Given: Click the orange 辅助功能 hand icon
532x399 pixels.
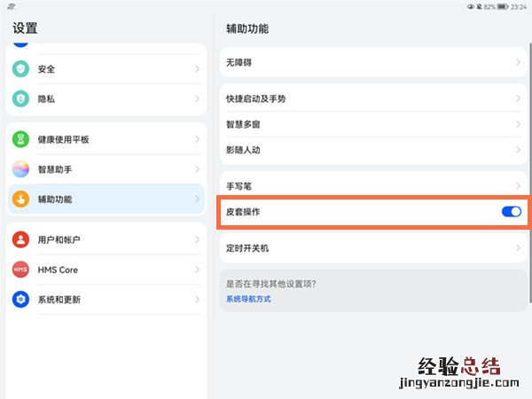Looking at the screenshot, I should click(21, 199).
